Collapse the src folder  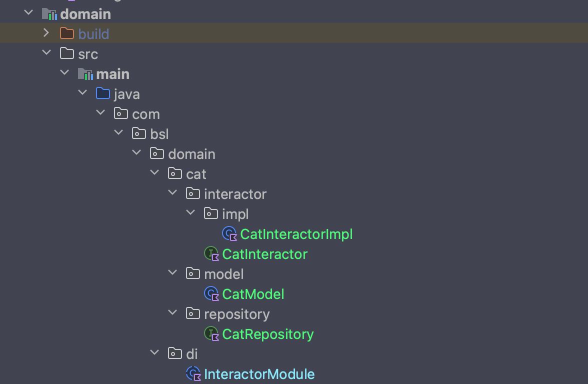click(46, 53)
